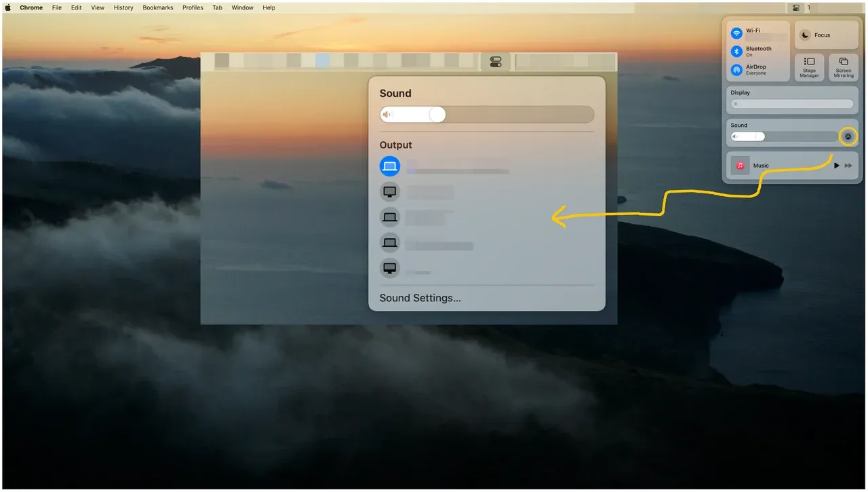Click the Music app icon thumbnail
Image resolution: width=868 pixels, height=492 pixels.
(x=741, y=166)
